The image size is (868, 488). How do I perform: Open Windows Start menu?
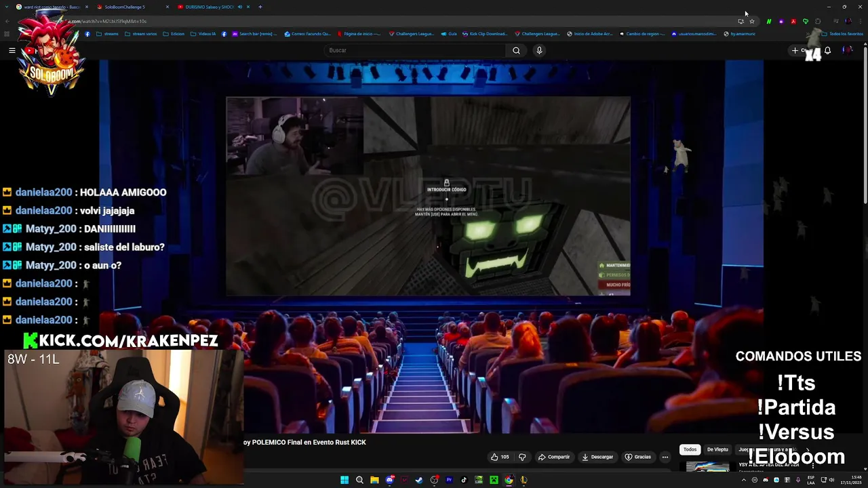tap(344, 480)
